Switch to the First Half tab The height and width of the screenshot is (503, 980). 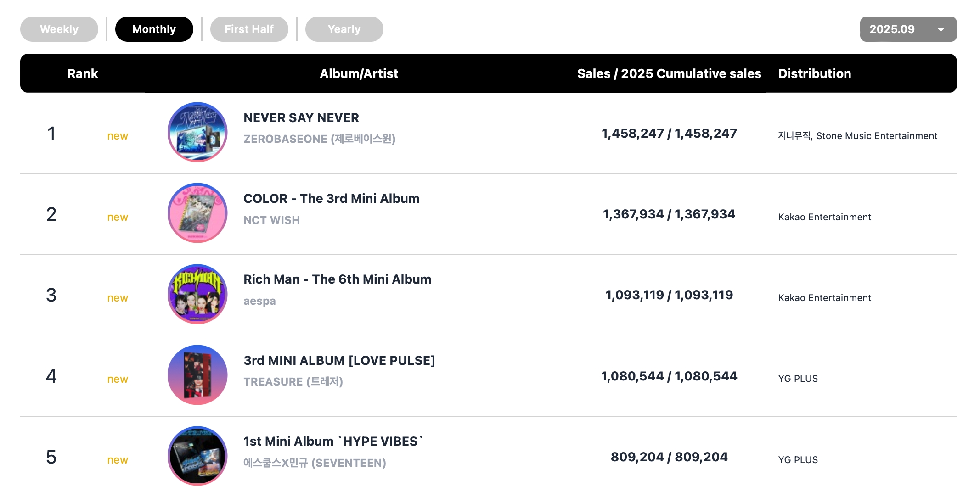(x=249, y=29)
